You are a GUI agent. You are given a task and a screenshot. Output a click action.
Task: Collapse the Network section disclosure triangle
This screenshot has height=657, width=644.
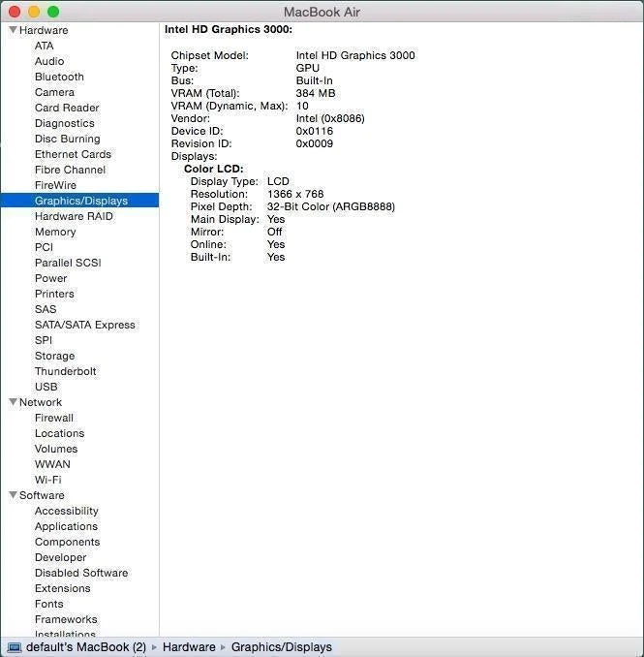click(13, 402)
